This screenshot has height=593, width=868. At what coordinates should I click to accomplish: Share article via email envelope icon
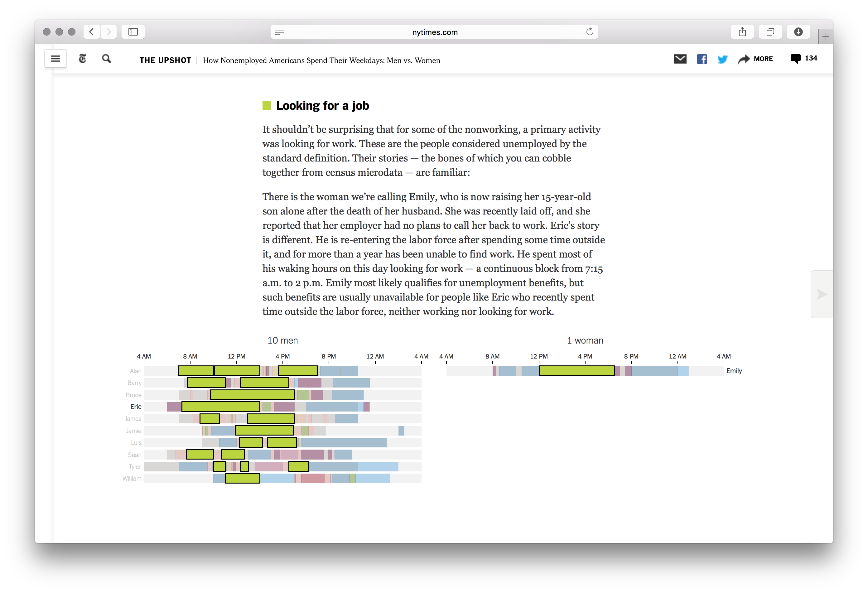click(x=680, y=59)
